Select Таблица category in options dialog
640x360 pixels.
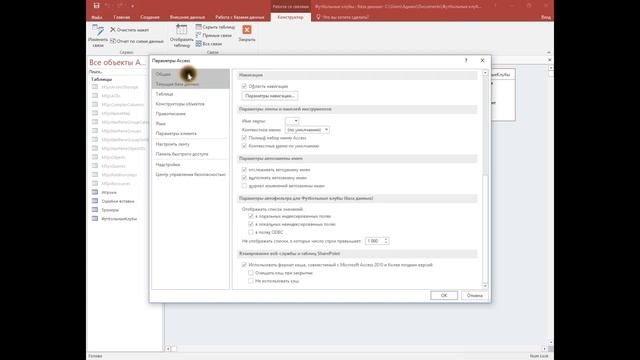pos(190,94)
